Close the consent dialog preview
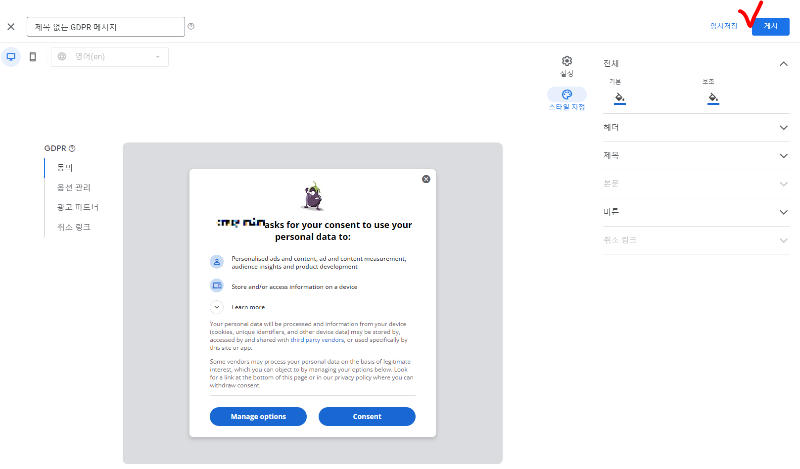 point(426,179)
